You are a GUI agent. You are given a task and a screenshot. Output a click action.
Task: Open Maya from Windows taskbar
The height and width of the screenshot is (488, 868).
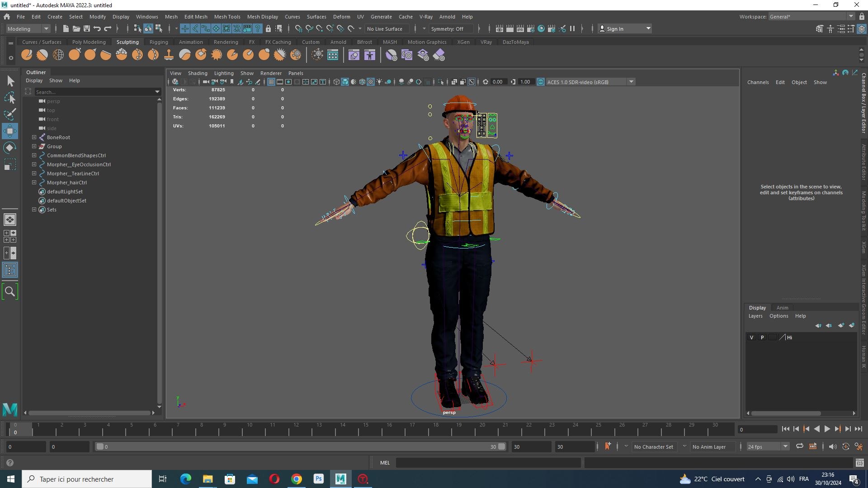pyautogui.click(x=340, y=479)
